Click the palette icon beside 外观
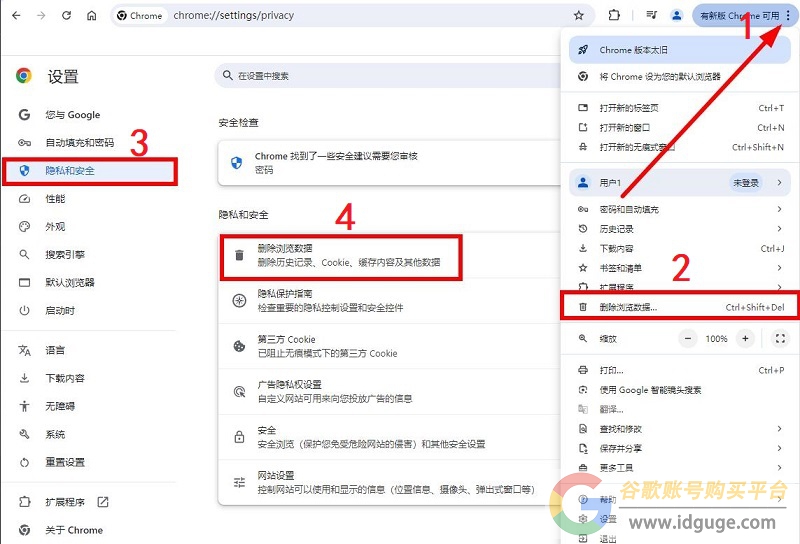The height and width of the screenshot is (544, 800). 24,227
